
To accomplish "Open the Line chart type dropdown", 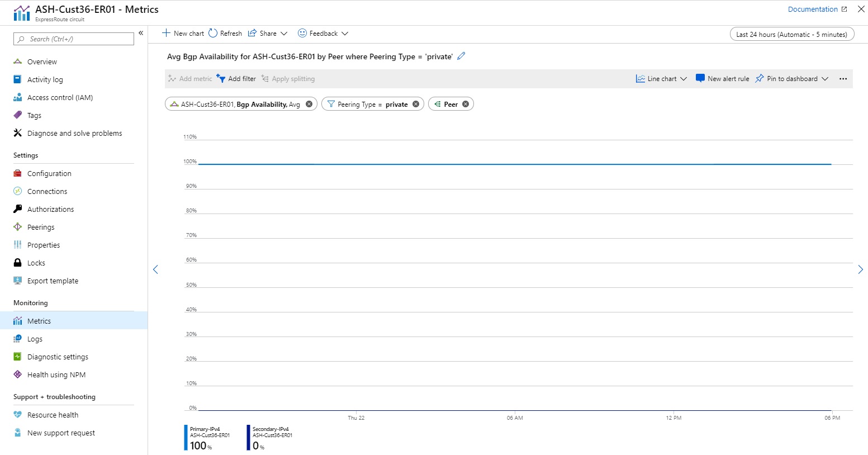I will click(661, 78).
